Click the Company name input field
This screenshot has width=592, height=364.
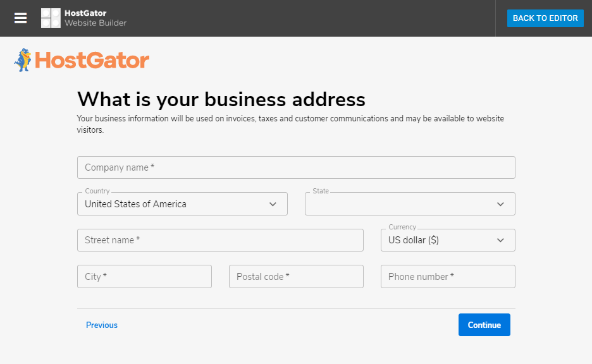coord(295,167)
